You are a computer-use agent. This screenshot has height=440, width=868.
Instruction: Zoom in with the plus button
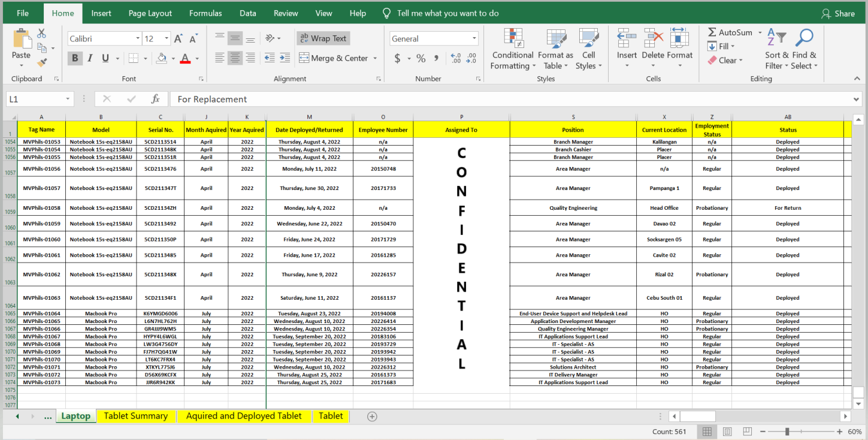[839, 432]
